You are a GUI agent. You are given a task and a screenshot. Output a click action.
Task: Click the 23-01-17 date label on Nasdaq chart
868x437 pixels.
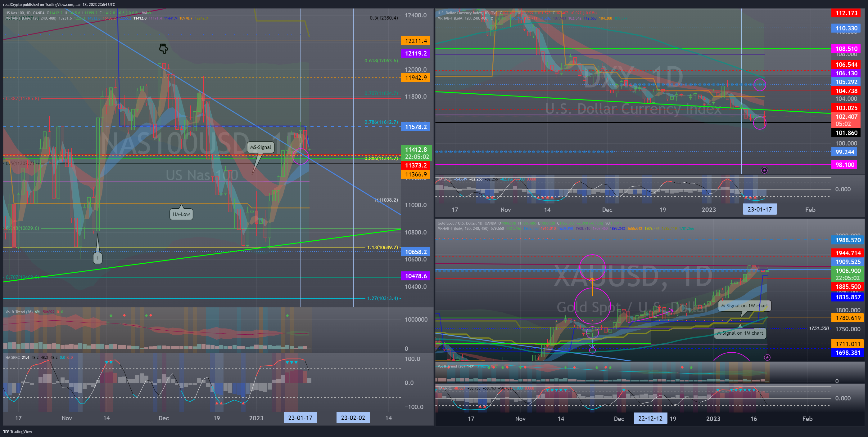click(300, 418)
